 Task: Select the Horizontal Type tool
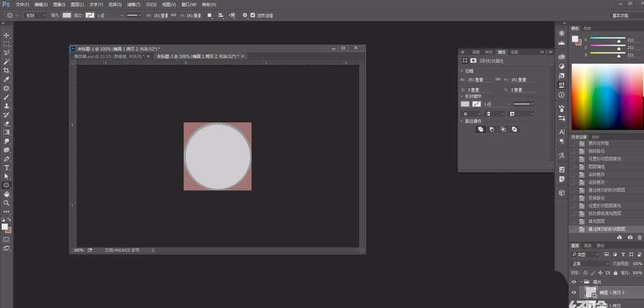6,168
